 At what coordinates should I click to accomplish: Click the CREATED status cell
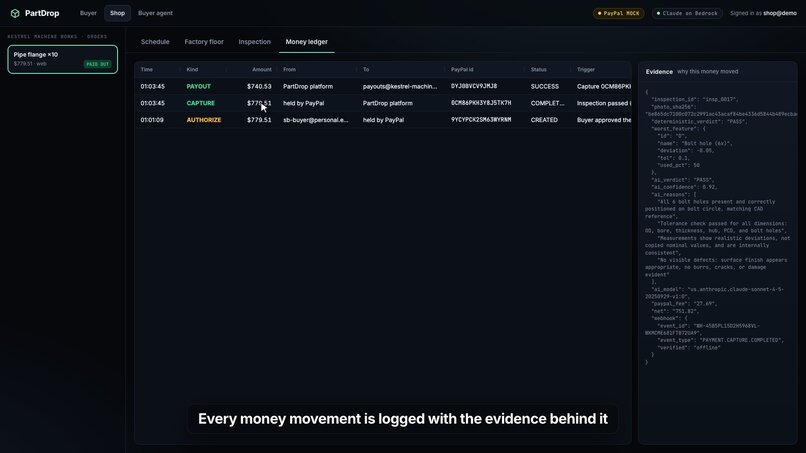[x=544, y=120]
